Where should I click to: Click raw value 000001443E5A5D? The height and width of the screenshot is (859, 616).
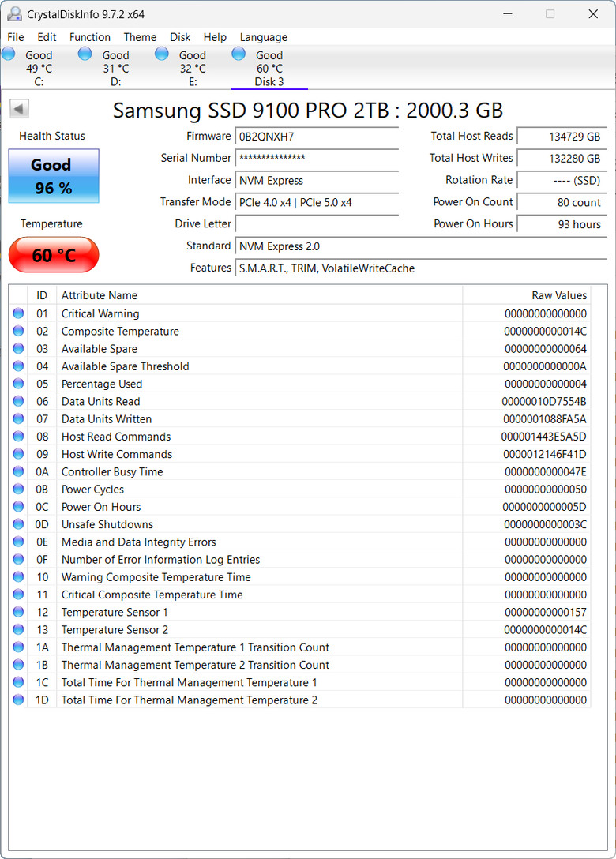(543, 437)
